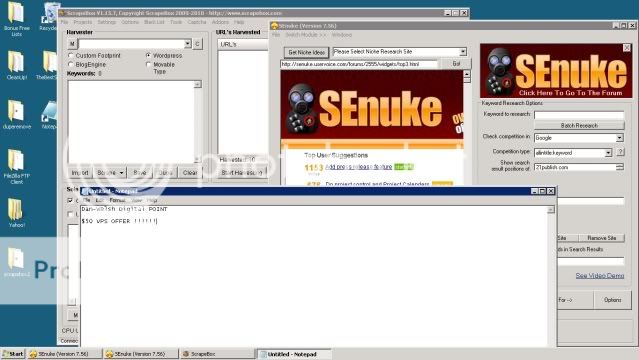Expand the Please Select Niche Research Site dropdown
This screenshot has height=360, width=639.
coord(463,52)
